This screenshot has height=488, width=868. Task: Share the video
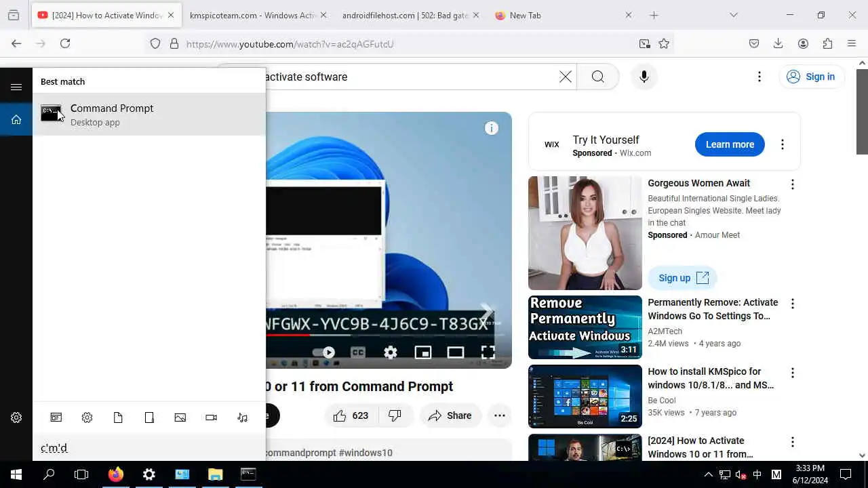pyautogui.click(x=450, y=415)
